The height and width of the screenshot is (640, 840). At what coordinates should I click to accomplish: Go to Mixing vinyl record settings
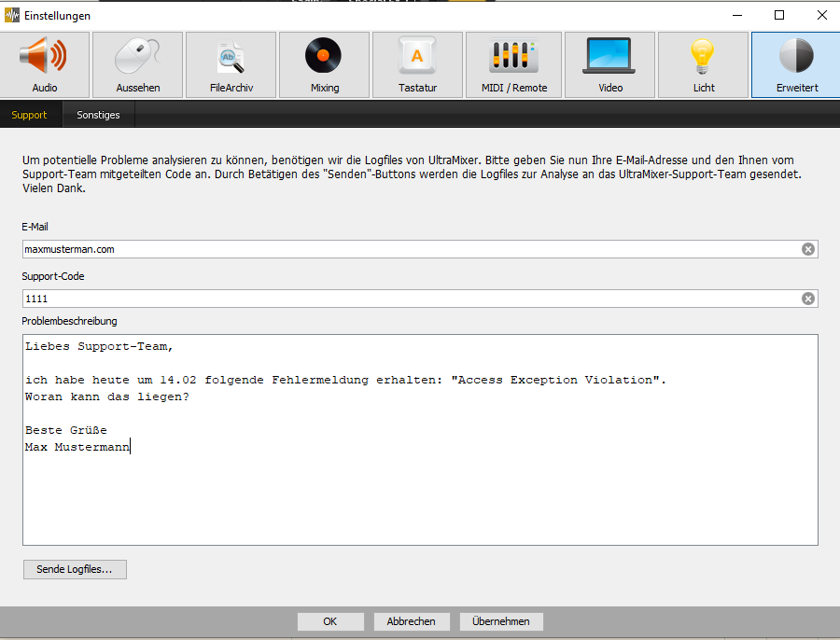(325, 65)
